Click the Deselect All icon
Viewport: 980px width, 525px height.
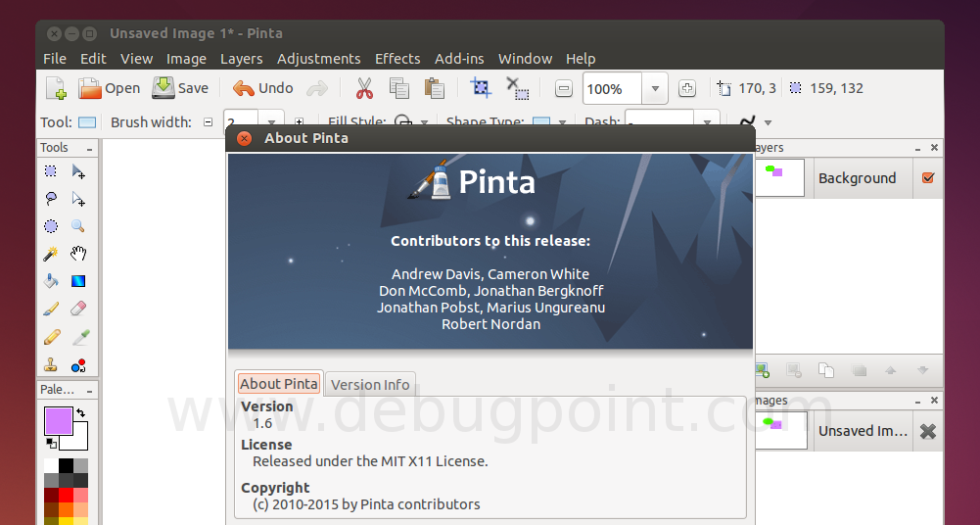pos(518,88)
